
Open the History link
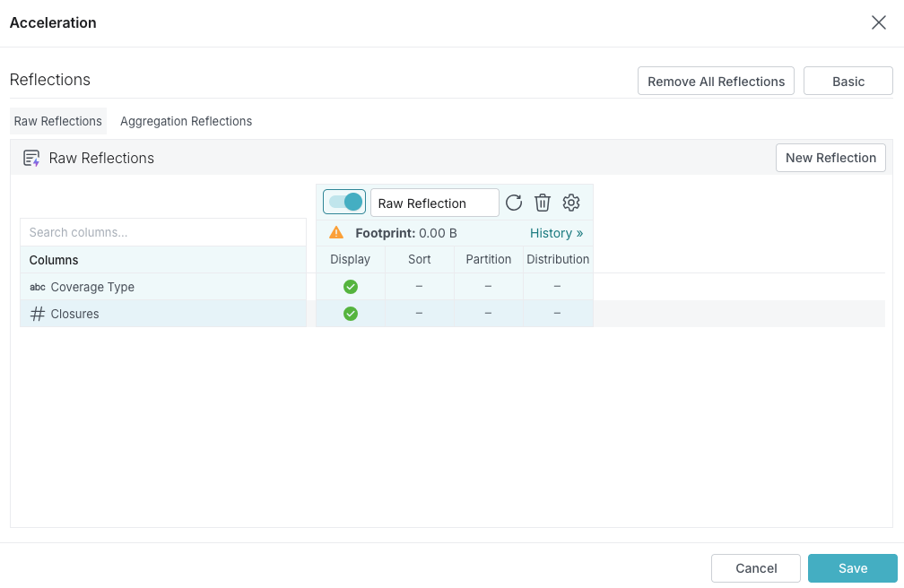coord(556,233)
